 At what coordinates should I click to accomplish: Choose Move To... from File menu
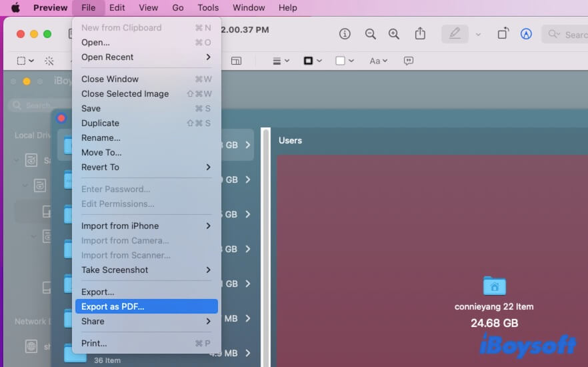click(146, 152)
